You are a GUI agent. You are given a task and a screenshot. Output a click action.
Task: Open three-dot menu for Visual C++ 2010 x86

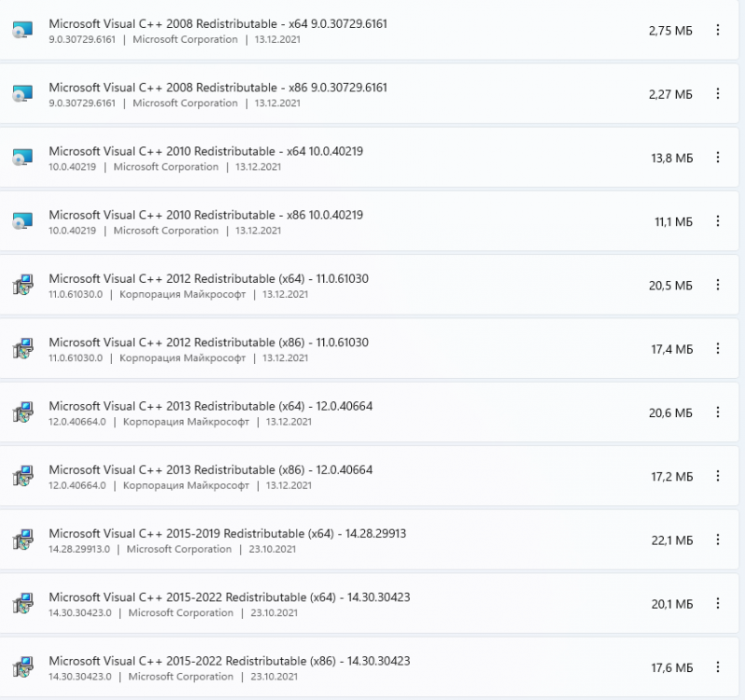point(718,221)
